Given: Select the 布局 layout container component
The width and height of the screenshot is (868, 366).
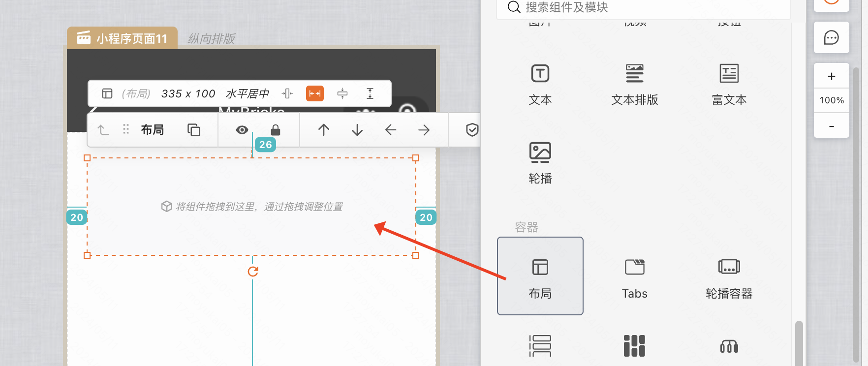Looking at the screenshot, I should (540, 276).
